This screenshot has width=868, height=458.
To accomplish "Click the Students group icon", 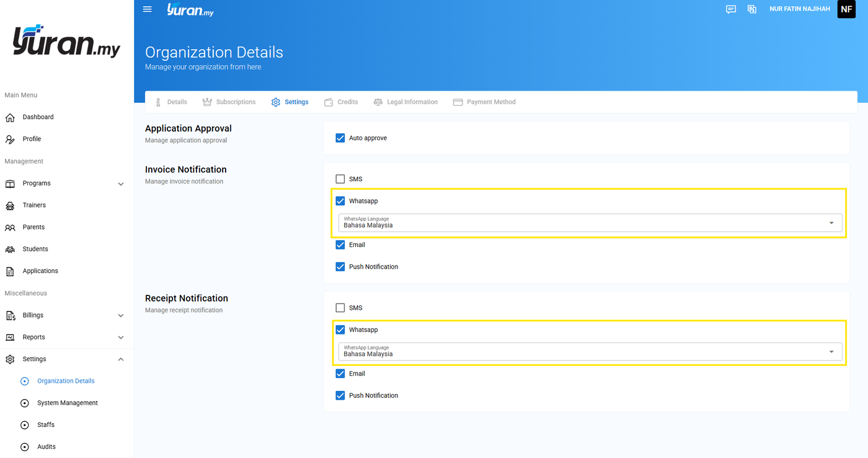I will tap(10, 249).
